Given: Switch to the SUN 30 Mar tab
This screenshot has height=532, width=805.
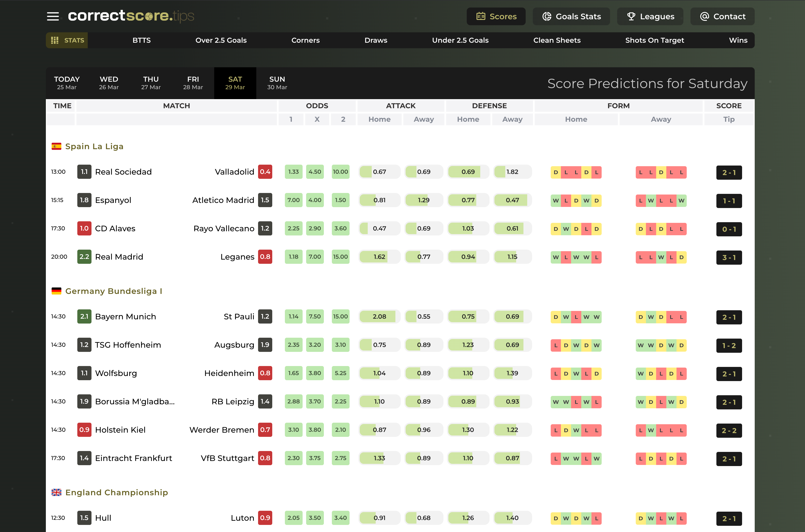Looking at the screenshot, I should pyautogui.click(x=277, y=83).
